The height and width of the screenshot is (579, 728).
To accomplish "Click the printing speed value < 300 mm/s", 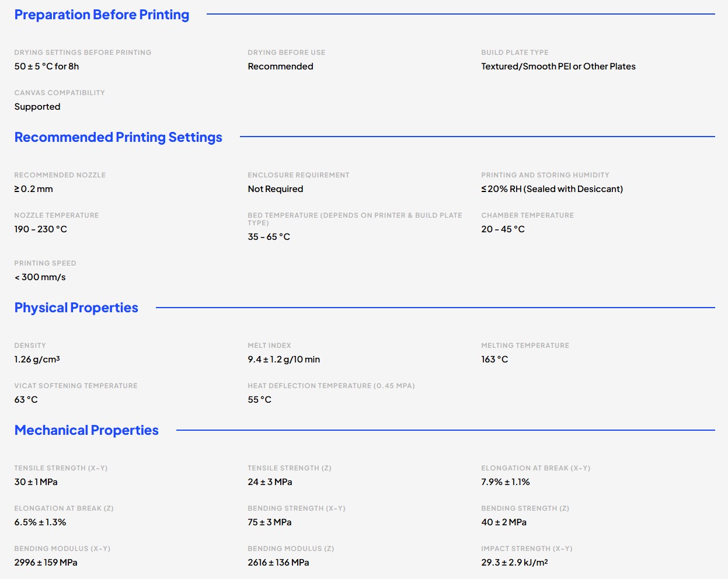I will point(40,277).
